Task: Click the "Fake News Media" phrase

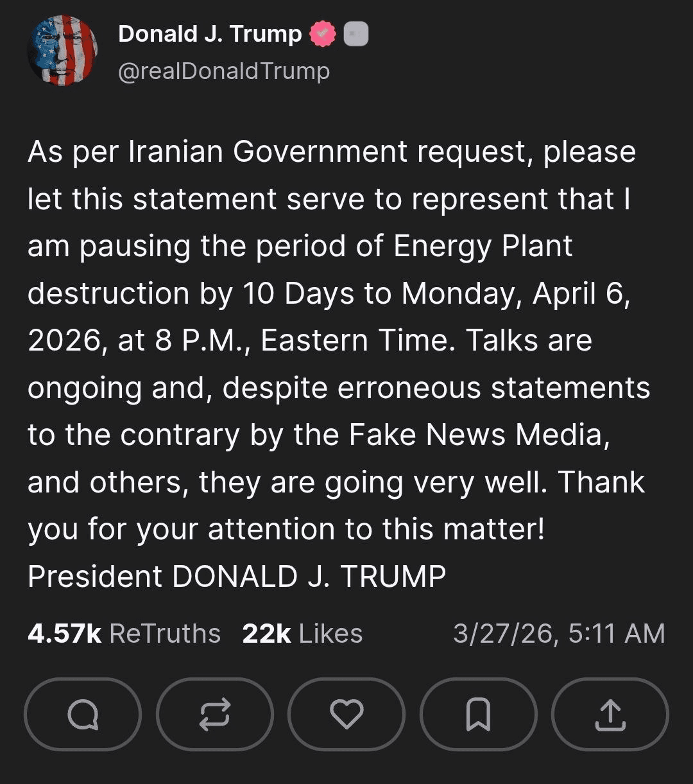Action: [475, 435]
